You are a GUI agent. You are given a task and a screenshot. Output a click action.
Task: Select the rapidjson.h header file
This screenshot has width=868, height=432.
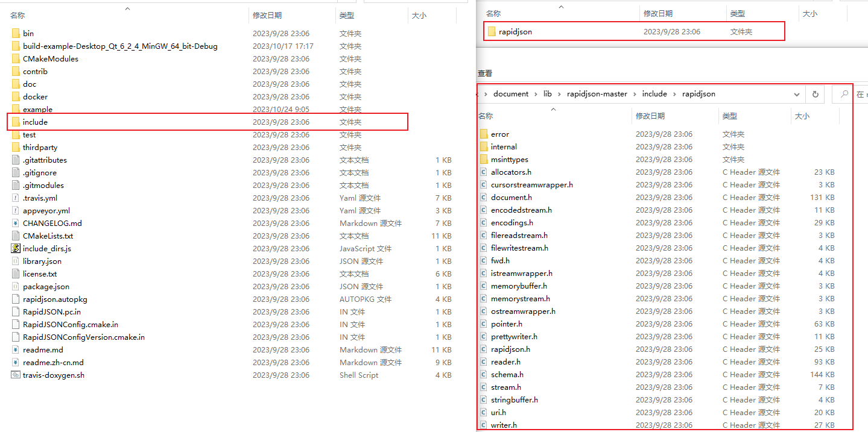510,349
